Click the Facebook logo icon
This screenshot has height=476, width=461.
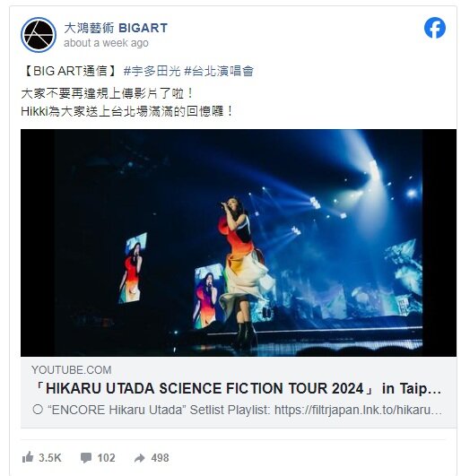click(435, 28)
